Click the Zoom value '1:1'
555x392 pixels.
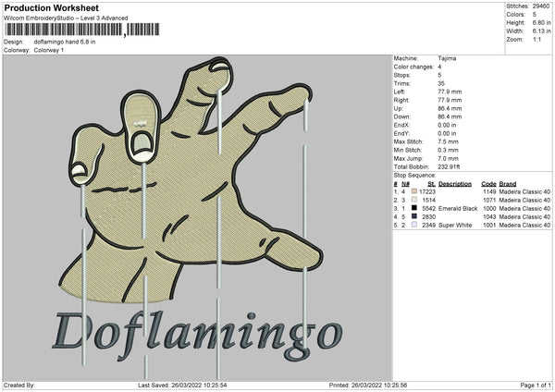pyautogui.click(x=536, y=40)
